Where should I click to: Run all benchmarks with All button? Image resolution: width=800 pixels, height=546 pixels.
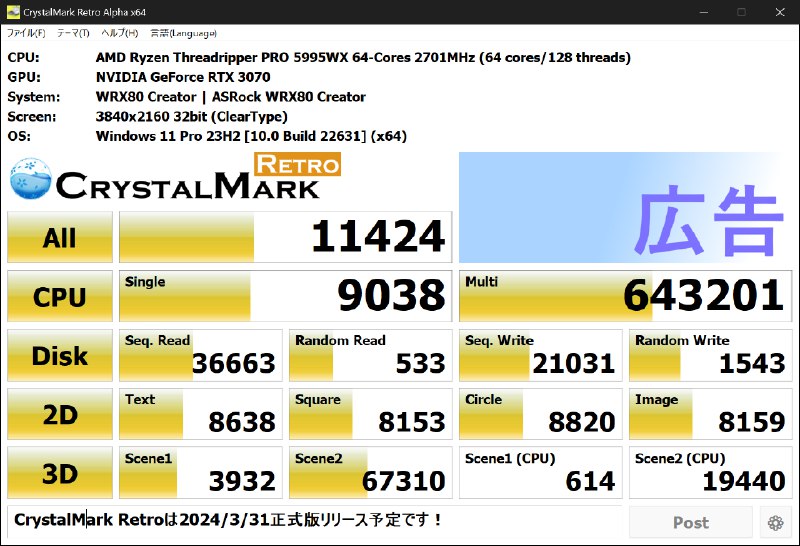[x=60, y=237]
